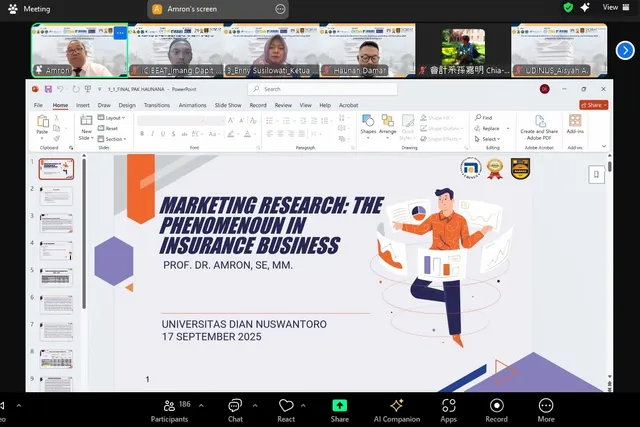Click the Arrange button in Drawing group
The width and height of the screenshot is (640, 427).
[387, 125]
